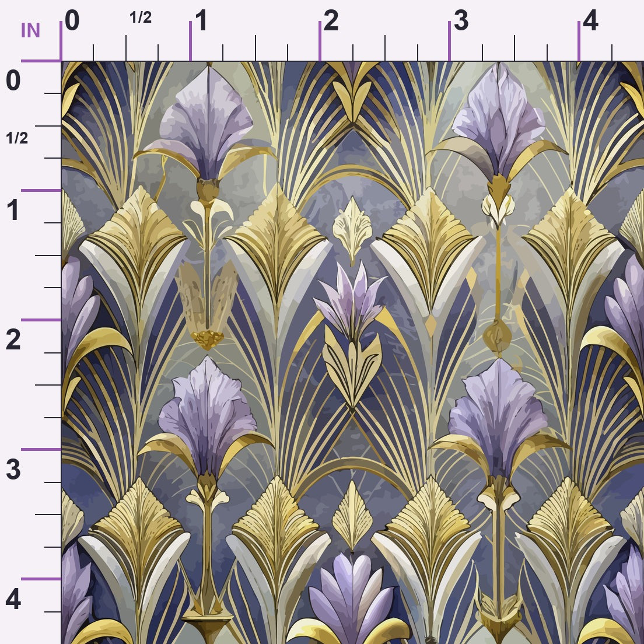Click the "1" on the vertical ruler

point(13,210)
